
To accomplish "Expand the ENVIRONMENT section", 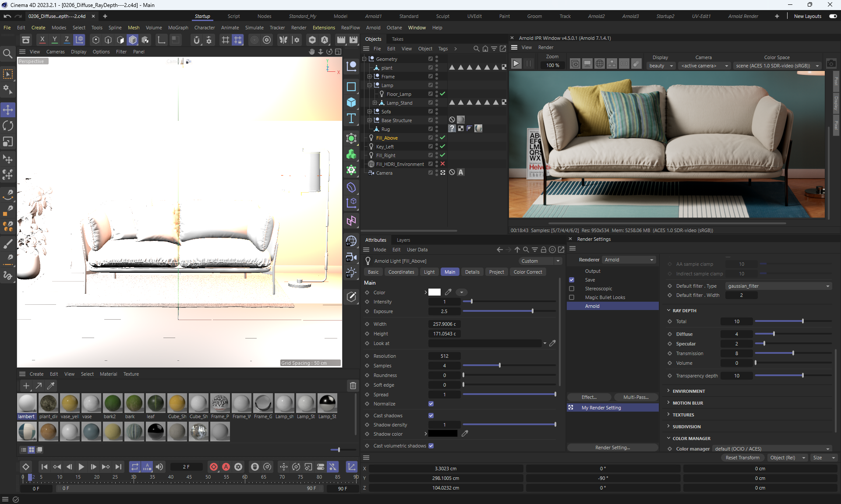I will point(689,391).
